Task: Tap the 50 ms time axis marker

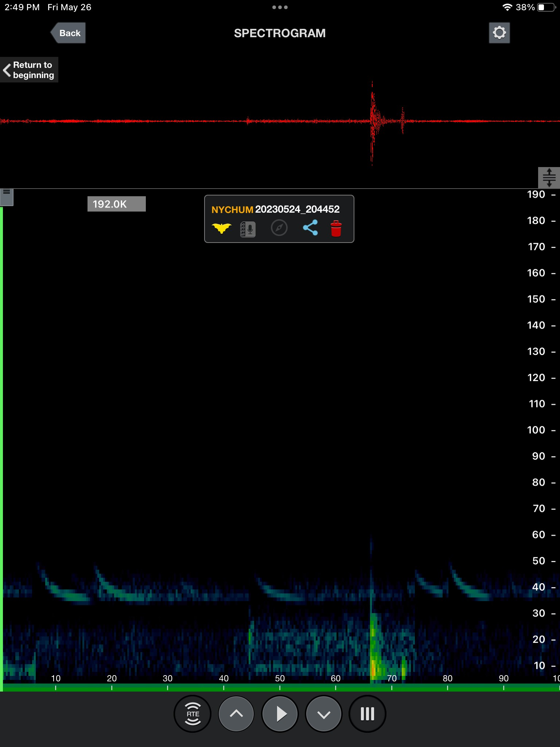Action: (x=280, y=678)
